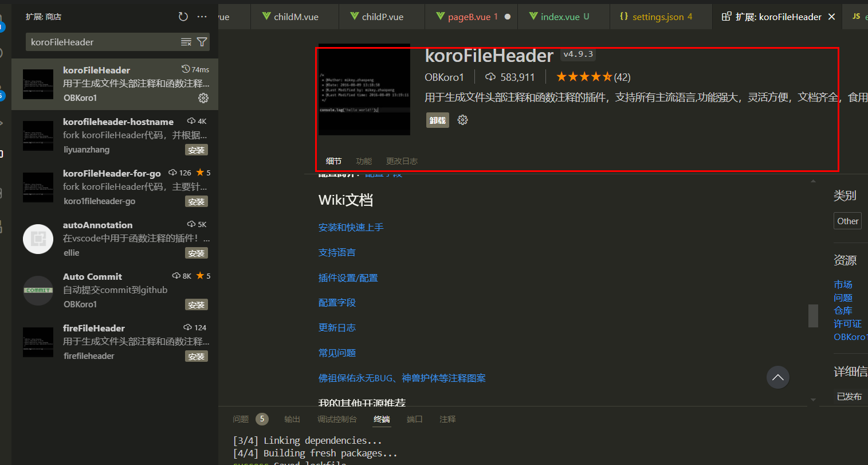Open the extensions panel more actions menu
The width and height of the screenshot is (868, 465).
202,17
